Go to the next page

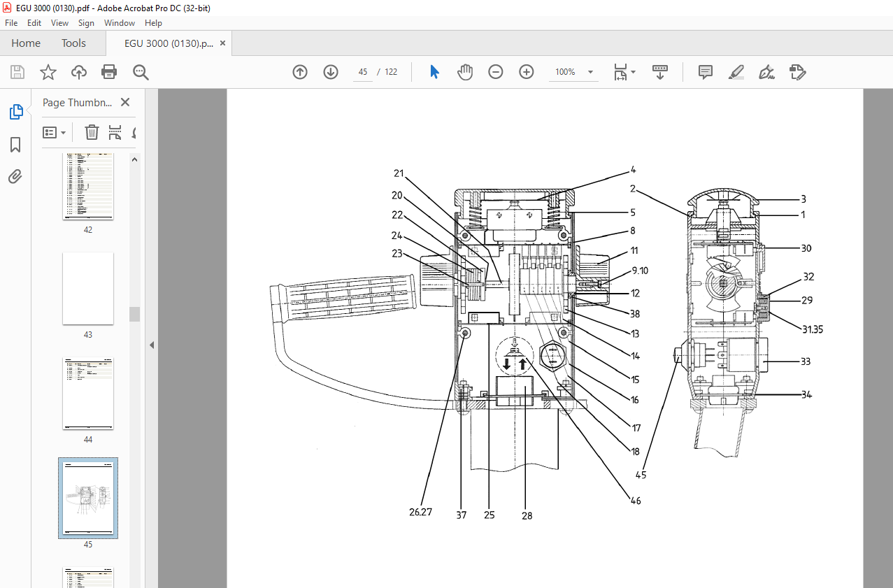tap(331, 72)
